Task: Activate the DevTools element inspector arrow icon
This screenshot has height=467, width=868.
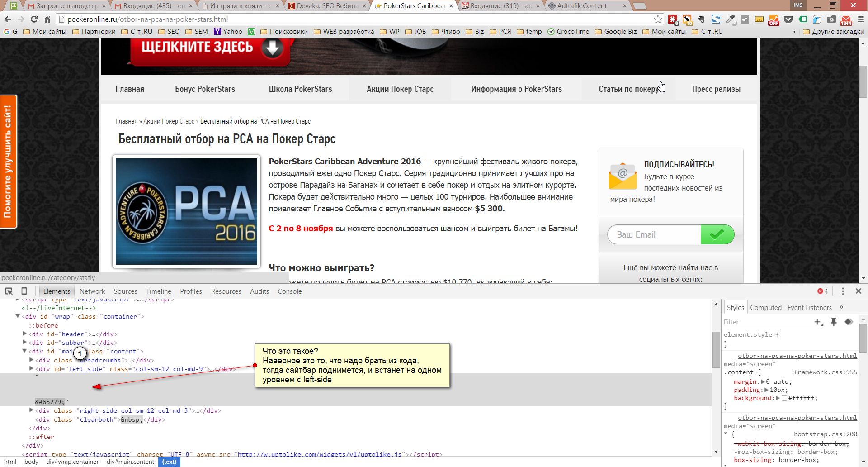Action: [x=9, y=291]
